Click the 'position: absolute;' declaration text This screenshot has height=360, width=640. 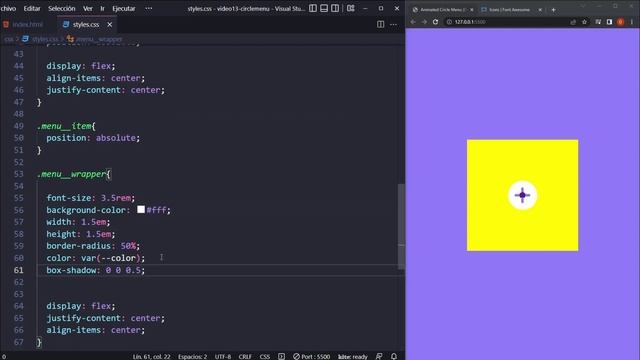(93, 138)
